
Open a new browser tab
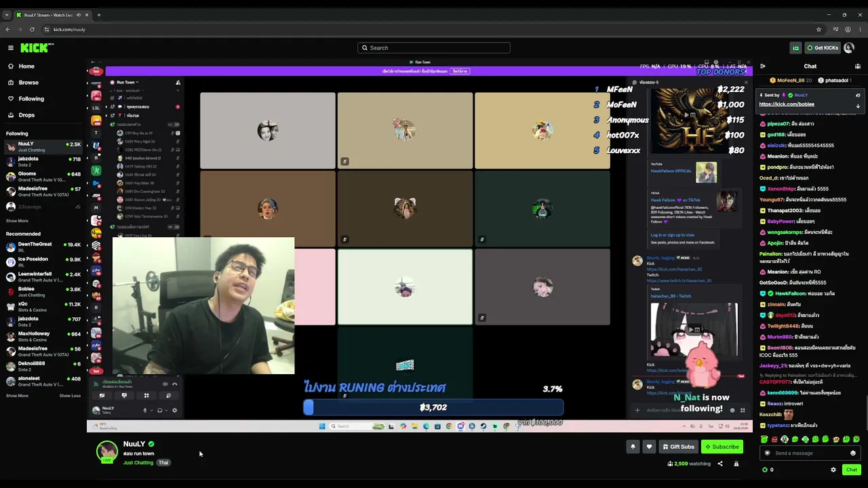[x=99, y=15]
